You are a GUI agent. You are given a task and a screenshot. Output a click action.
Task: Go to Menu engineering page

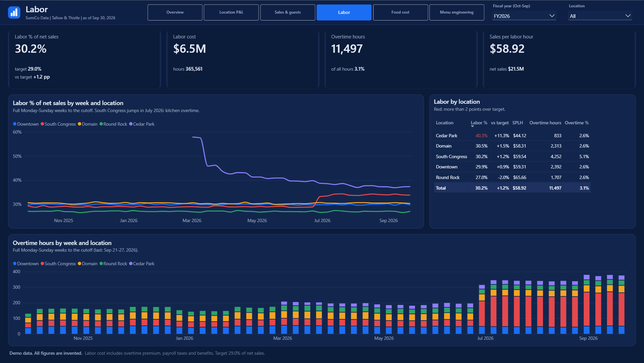pos(457,12)
